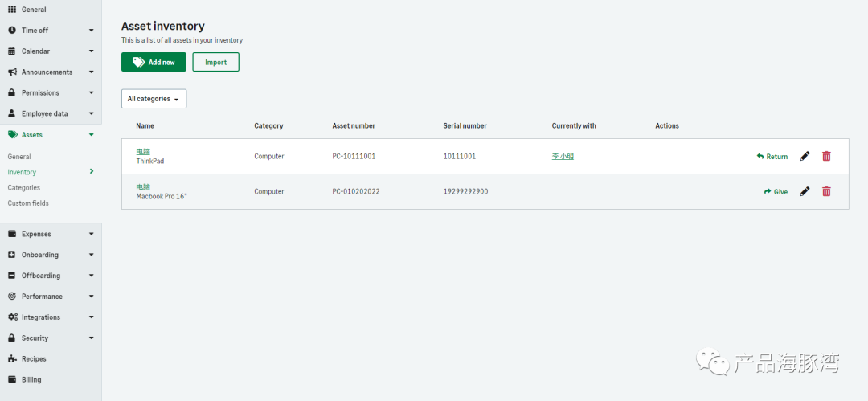
Task: Open Custom fields under Assets submenu
Action: (28, 203)
